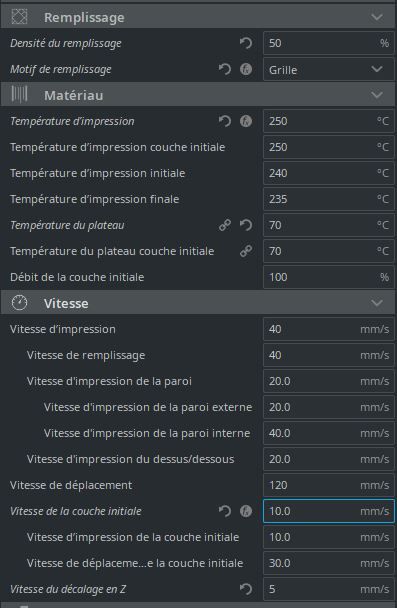Reset Température d'impression value

coord(224,121)
